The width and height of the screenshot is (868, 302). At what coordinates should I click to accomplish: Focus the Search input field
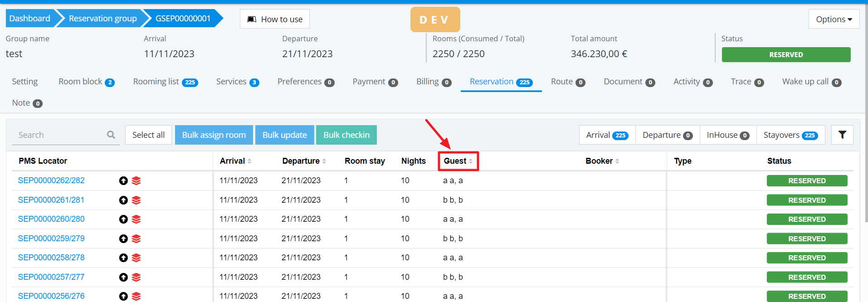click(x=59, y=135)
